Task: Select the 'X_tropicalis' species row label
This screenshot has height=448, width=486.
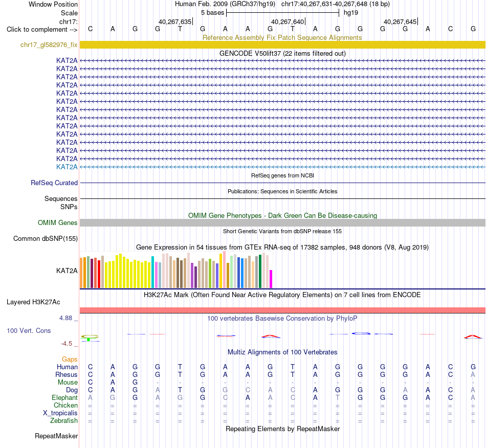Action: (60, 413)
